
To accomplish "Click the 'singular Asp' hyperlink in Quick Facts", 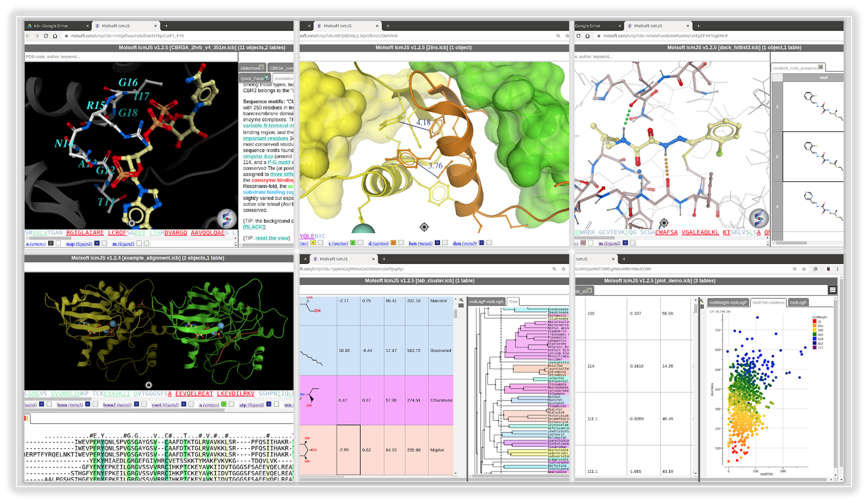I will click(x=258, y=156).
